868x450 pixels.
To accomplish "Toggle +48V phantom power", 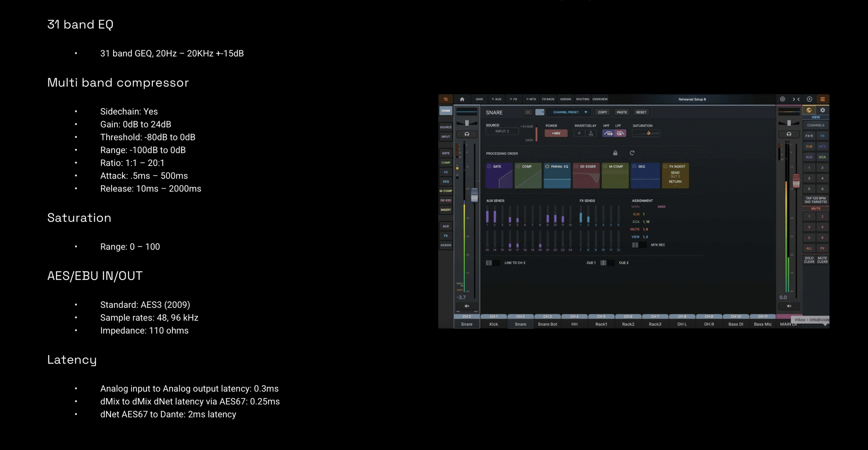I will [x=556, y=133].
